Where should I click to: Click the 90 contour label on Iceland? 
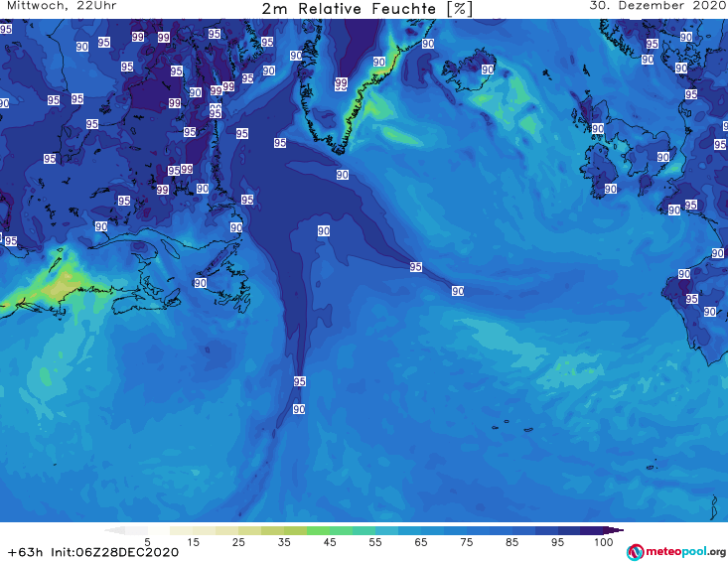[x=488, y=70]
